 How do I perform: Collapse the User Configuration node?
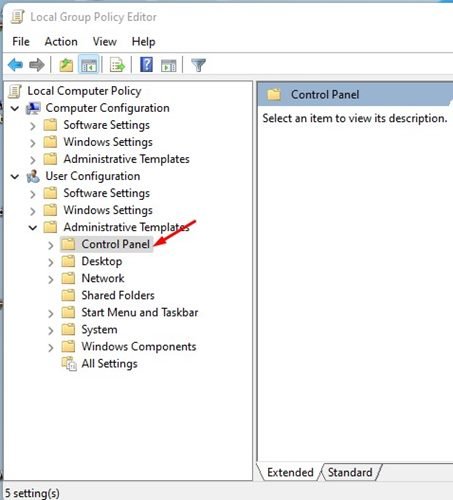(15, 176)
